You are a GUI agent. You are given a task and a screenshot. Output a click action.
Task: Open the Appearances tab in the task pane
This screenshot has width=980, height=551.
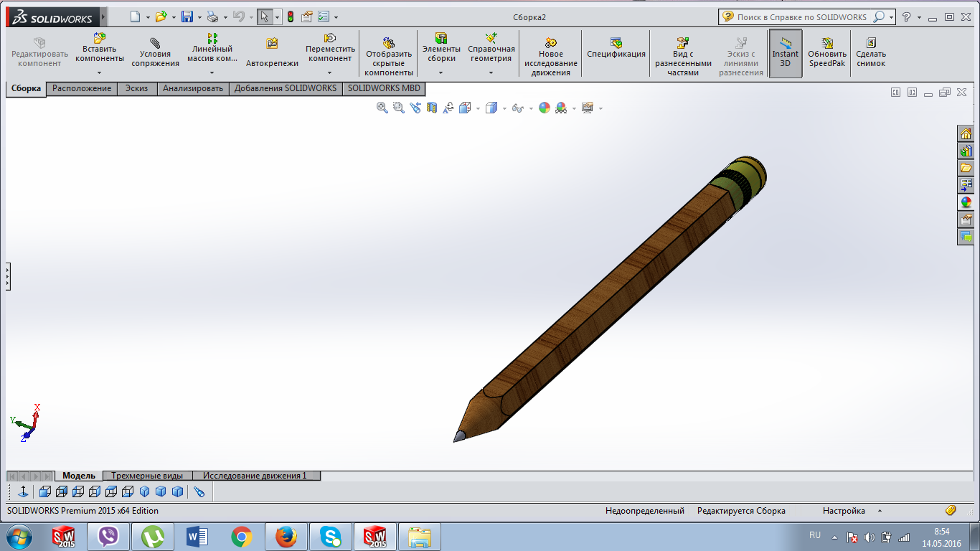point(966,202)
